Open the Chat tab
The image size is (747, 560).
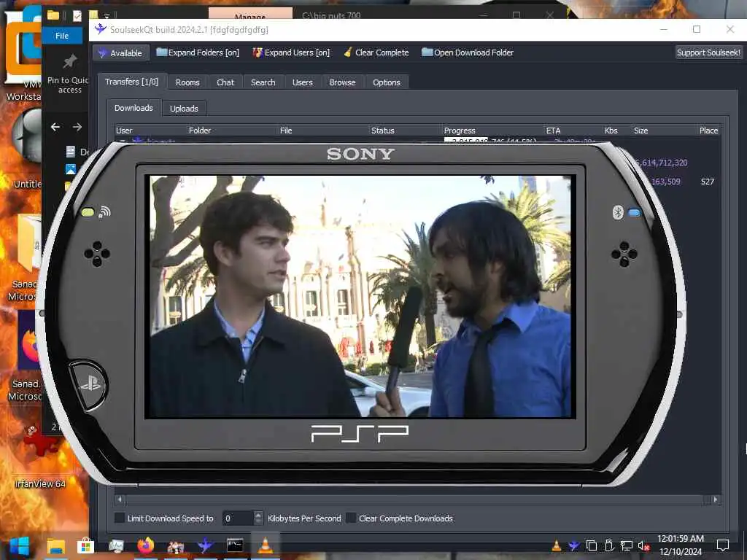tap(225, 82)
